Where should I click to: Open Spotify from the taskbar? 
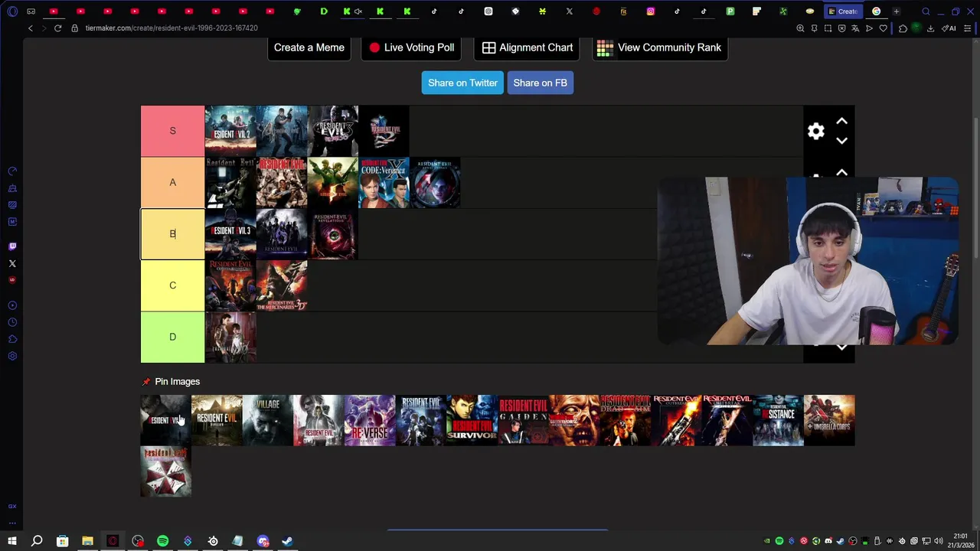163,541
